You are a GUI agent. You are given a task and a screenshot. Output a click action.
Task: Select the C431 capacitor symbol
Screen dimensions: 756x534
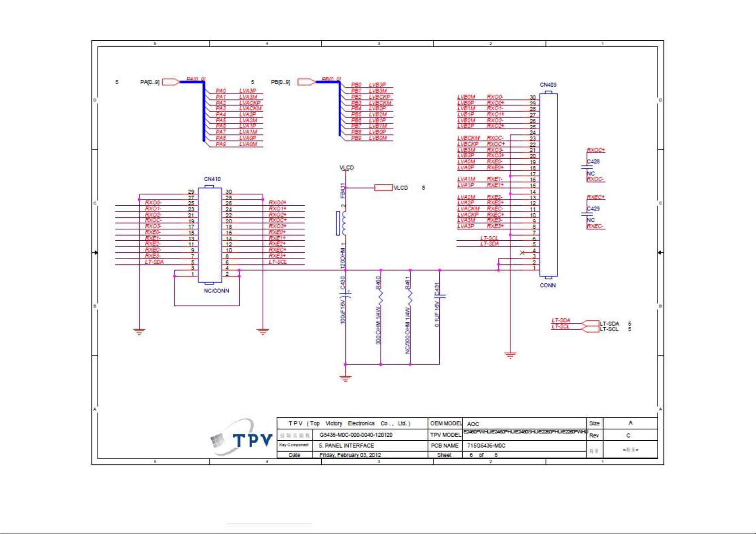[x=440, y=296]
